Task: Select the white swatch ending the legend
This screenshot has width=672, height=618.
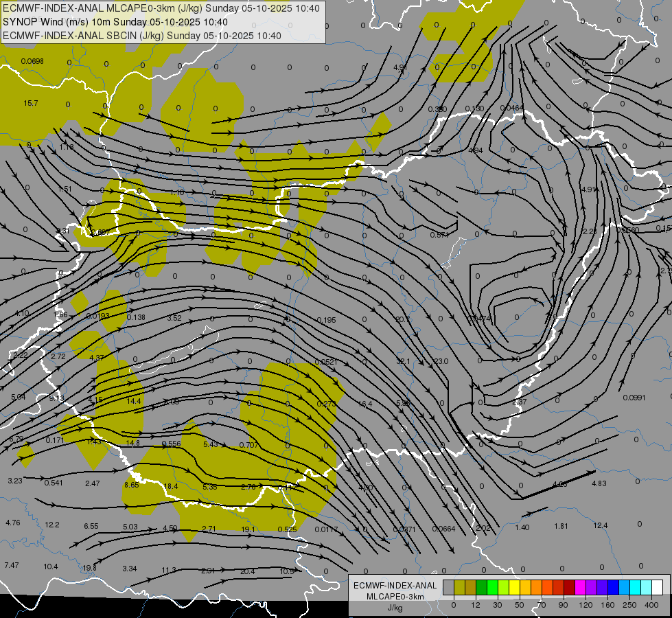Action: 657,587
